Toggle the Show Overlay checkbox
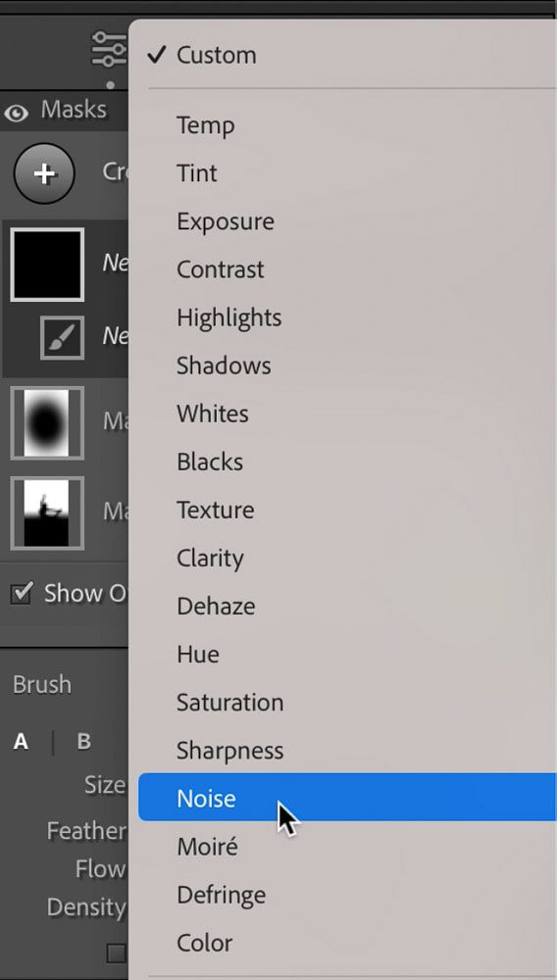Viewport: 557px width, 980px height. pyautogui.click(x=22, y=592)
